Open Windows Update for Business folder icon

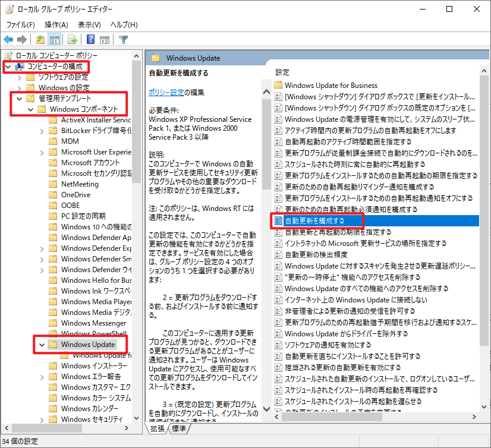click(x=278, y=85)
